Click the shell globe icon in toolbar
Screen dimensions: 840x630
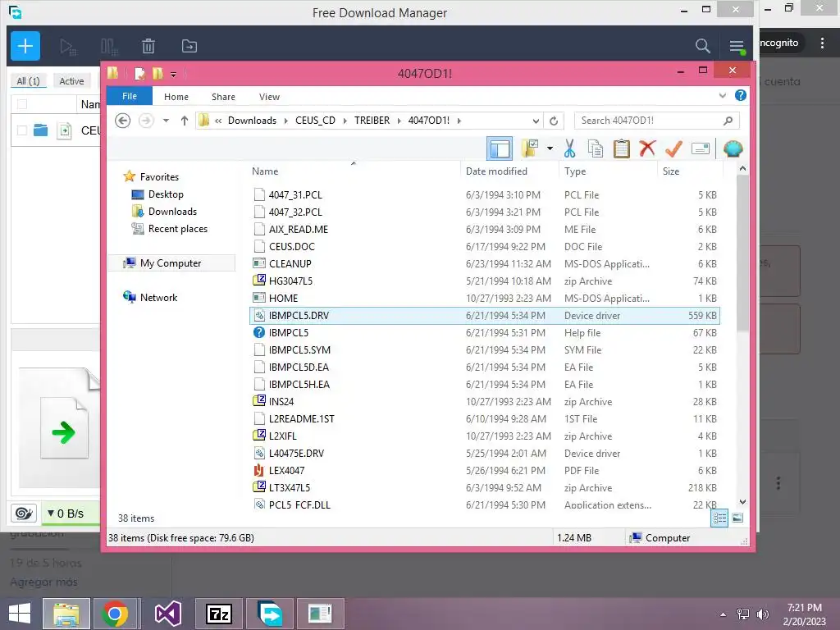(x=733, y=148)
